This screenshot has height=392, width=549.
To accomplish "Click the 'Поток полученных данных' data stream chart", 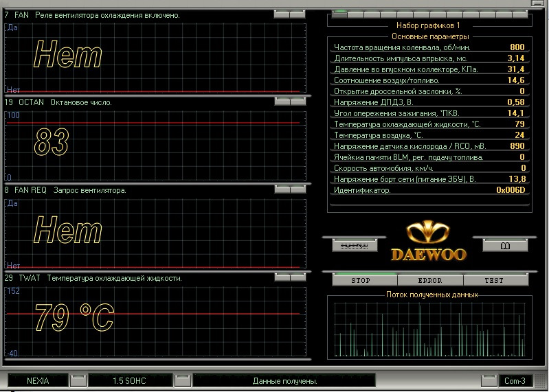I will (x=429, y=330).
